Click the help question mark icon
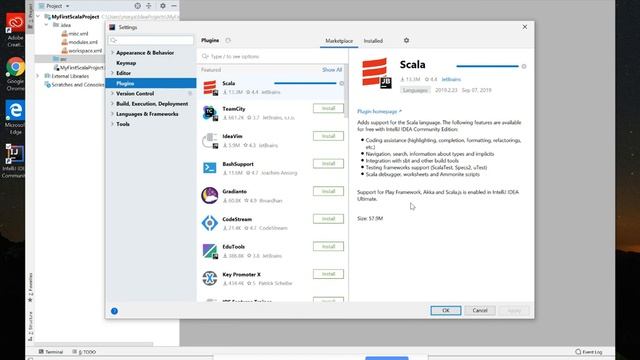Viewport: 640px width, 360px height. click(x=114, y=311)
